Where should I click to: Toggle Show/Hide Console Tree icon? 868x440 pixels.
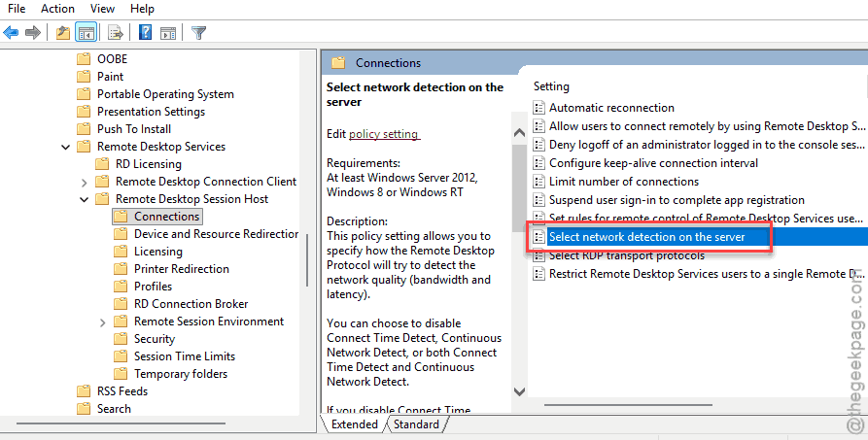tap(87, 33)
